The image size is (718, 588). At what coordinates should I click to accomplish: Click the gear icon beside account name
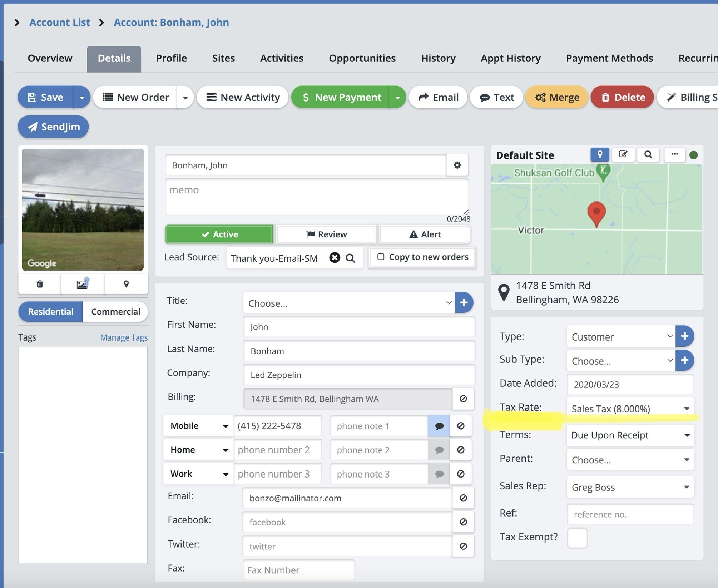click(457, 165)
